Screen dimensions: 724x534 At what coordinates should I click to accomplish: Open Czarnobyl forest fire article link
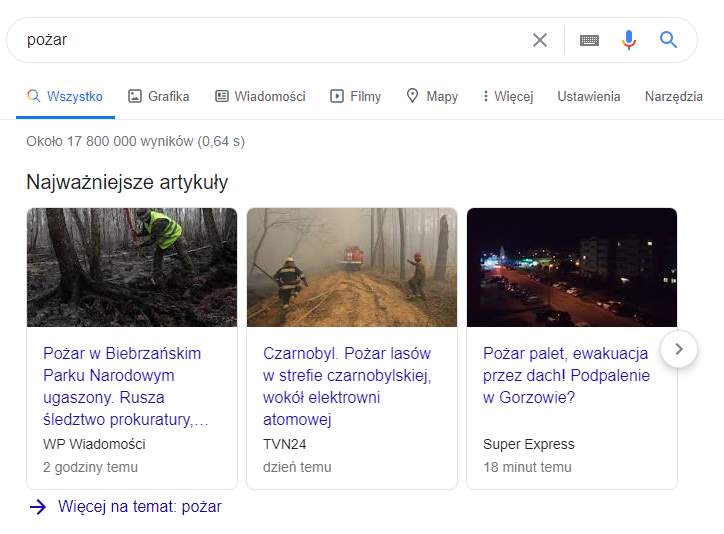pos(346,386)
